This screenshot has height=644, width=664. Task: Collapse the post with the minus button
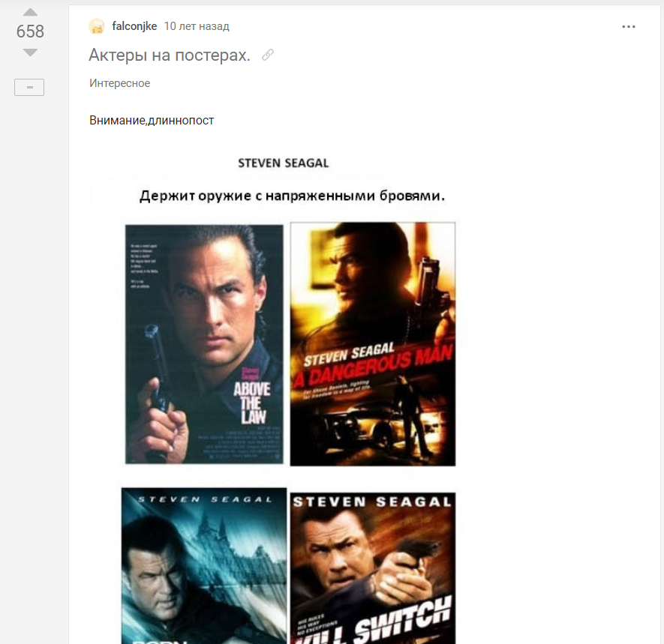(29, 87)
